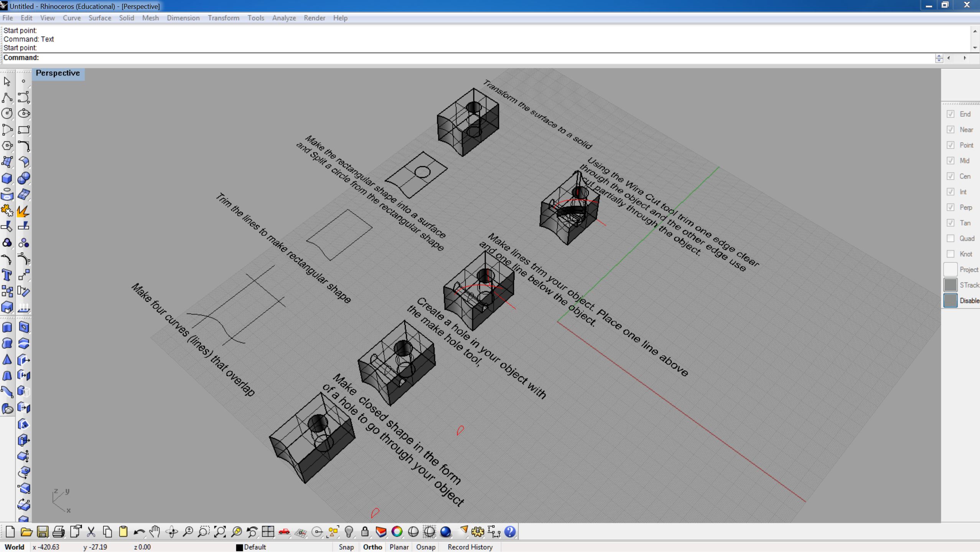Click the lightbulb Hide objects icon

pyautogui.click(x=349, y=532)
